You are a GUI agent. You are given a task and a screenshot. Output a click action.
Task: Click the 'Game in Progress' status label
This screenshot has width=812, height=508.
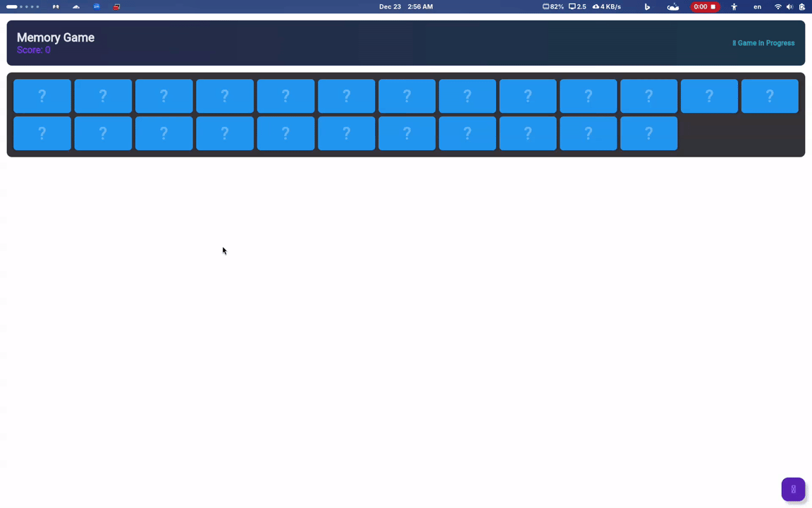pyautogui.click(x=763, y=43)
